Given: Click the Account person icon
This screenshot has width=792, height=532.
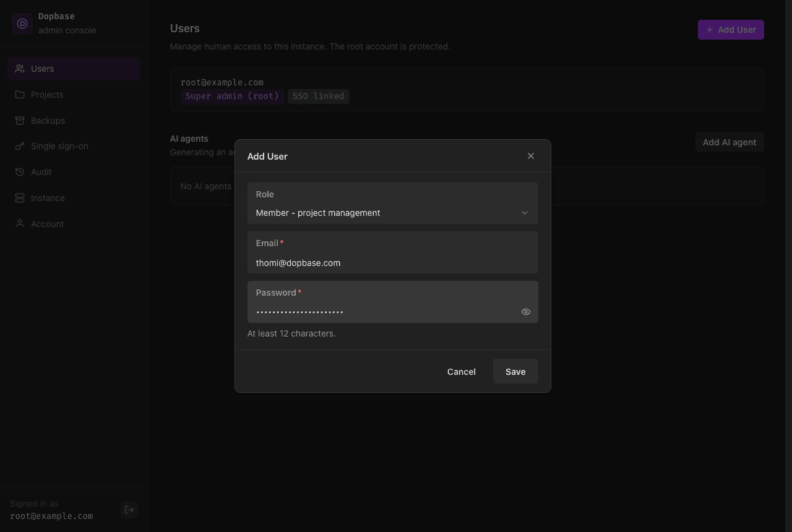Looking at the screenshot, I should 20,224.
